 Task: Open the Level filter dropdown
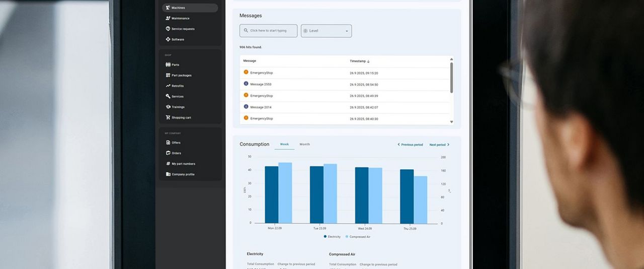click(326, 31)
